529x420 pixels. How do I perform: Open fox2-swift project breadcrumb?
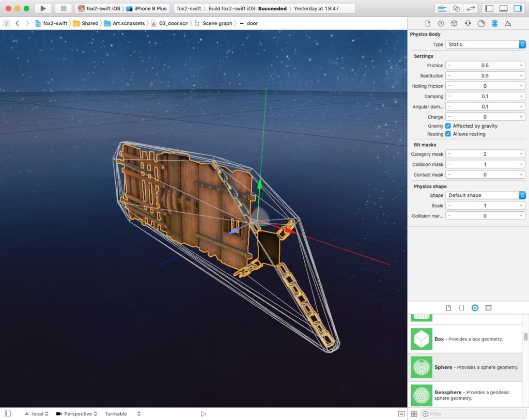tap(51, 23)
